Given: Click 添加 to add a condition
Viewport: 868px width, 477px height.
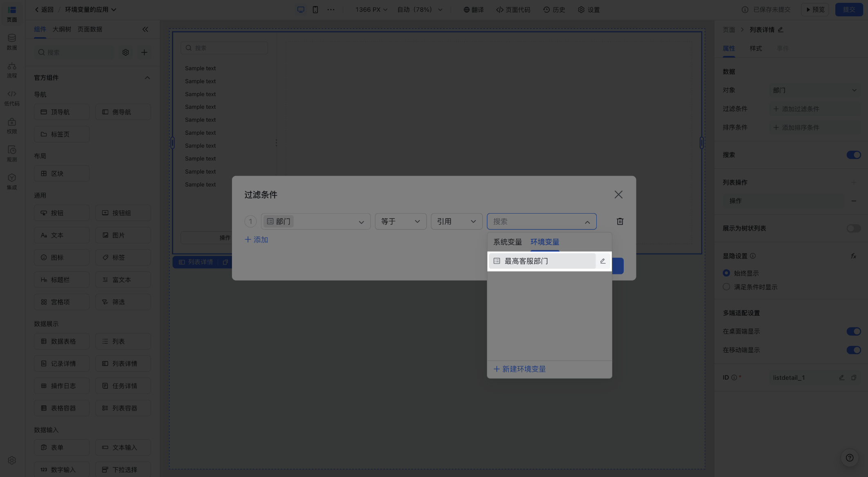Looking at the screenshot, I should tap(256, 240).
